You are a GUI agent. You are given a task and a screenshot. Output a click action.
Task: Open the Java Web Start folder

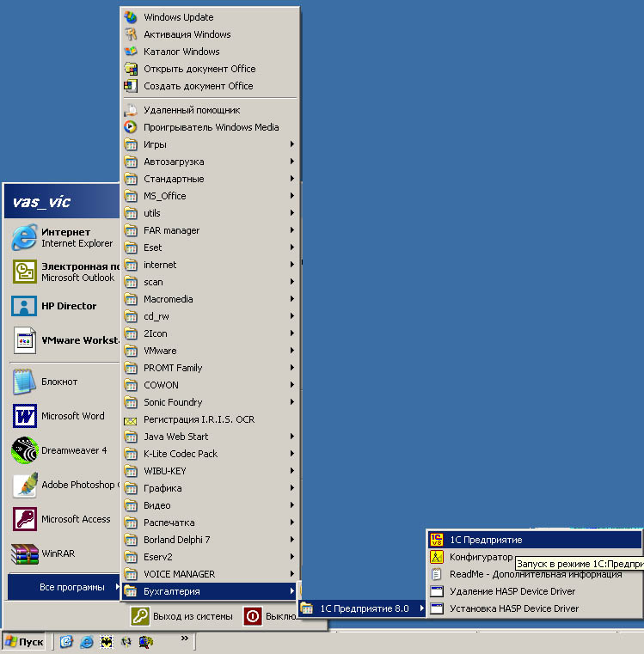coord(210,437)
